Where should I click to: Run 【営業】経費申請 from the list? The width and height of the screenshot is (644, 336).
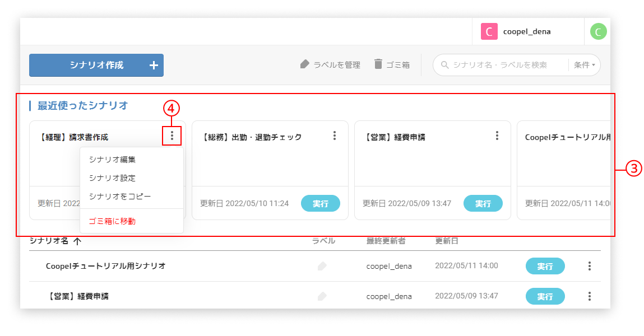click(x=545, y=296)
